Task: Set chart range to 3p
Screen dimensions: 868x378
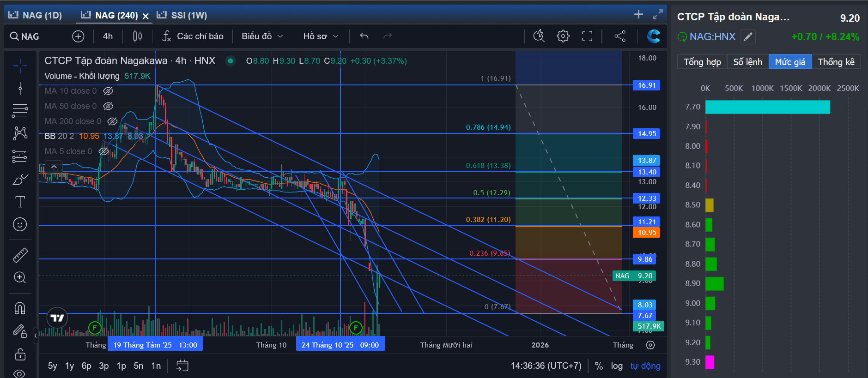Action: point(104,366)
